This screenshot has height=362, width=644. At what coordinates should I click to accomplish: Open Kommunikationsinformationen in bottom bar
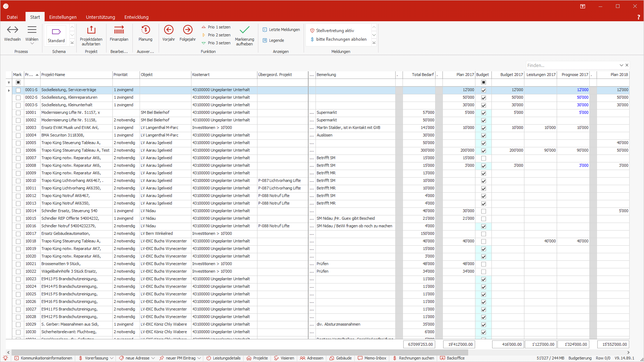[x=43, y=358]
